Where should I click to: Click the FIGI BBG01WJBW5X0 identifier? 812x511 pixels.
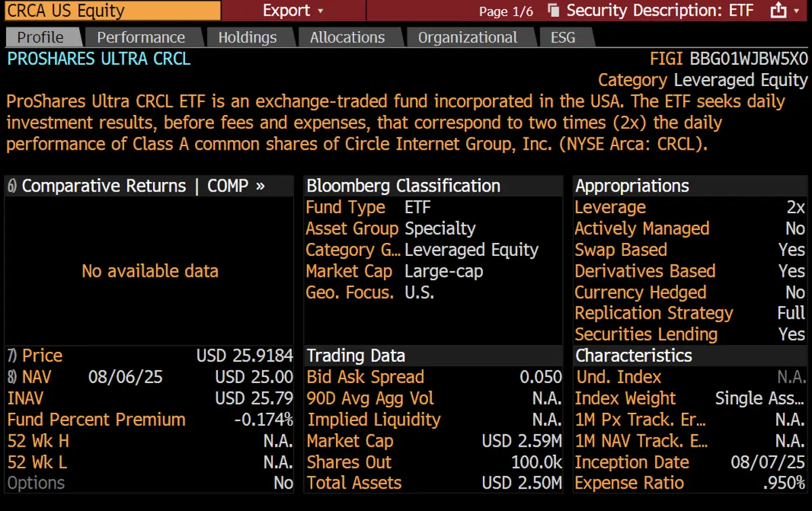pos(729,59)
